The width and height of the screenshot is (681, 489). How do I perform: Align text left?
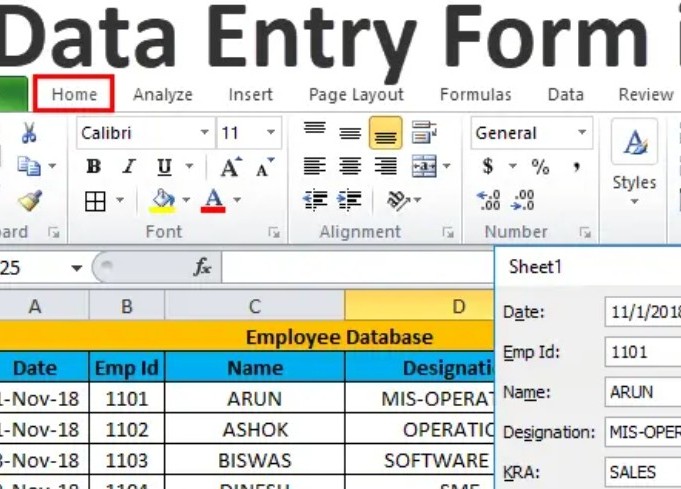315,166
